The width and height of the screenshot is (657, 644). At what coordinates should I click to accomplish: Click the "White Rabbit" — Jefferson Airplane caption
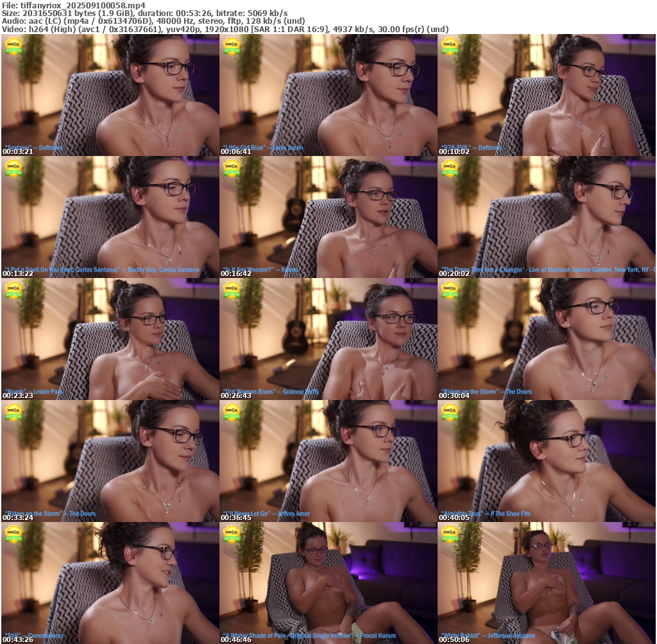tap(488, 636)
